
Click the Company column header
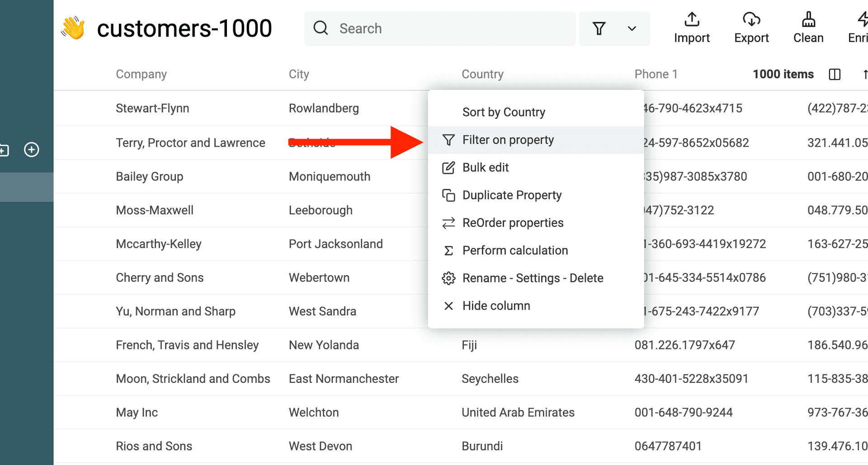(141, 74)
